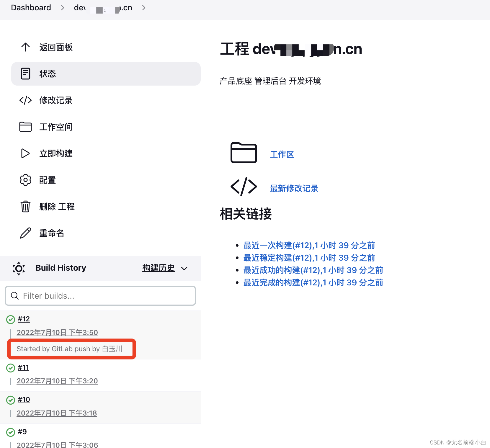Open the 最近稳定构建(#12) link

pyautogui.click(x=309, y=258)
